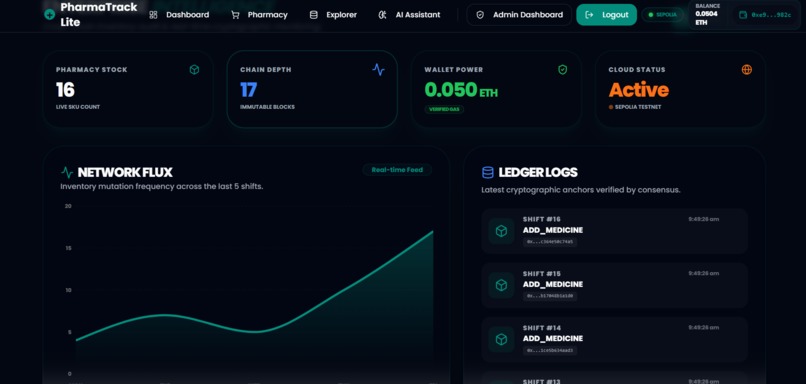
Task: Click the hash tag under Shift #14
Action: [x=550, y=350]
